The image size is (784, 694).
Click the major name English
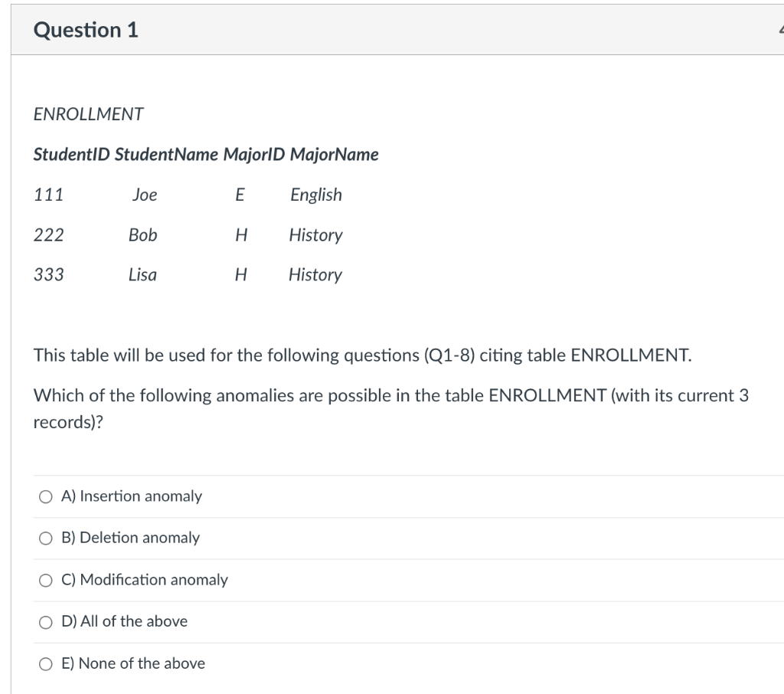point(315,195)
